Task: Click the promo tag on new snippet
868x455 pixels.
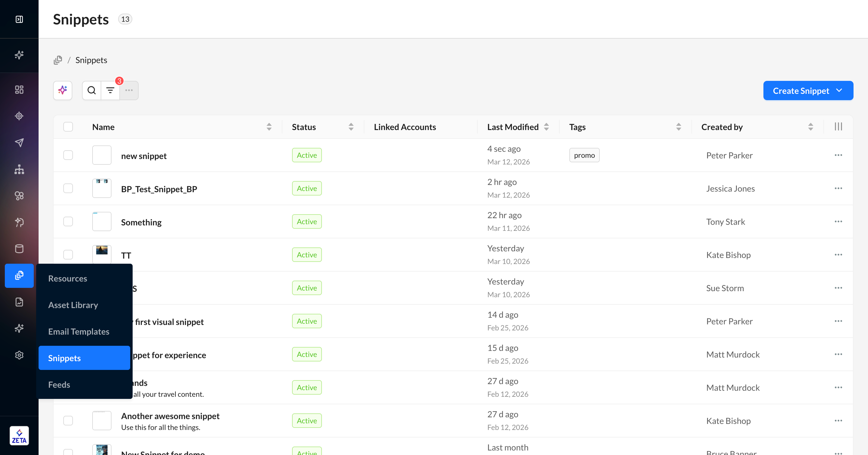Action: (x=584, y=155)
